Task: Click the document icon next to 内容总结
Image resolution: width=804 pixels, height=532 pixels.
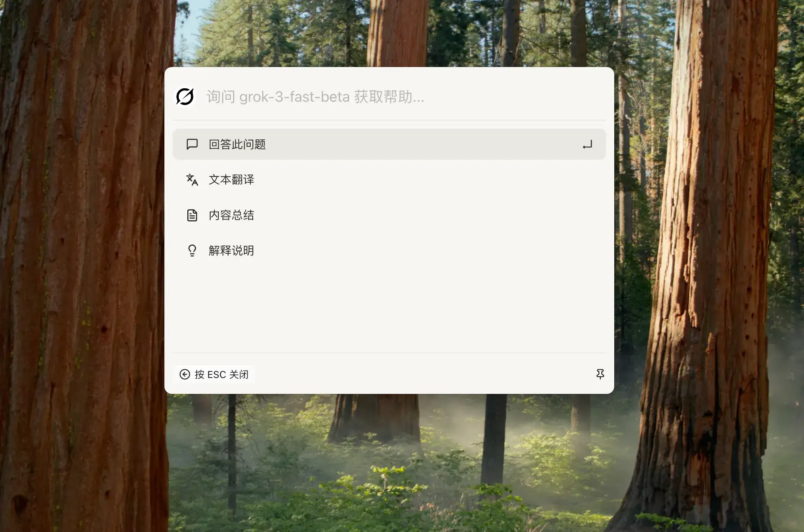Action: pyautogui.click(x=192, y=215)
